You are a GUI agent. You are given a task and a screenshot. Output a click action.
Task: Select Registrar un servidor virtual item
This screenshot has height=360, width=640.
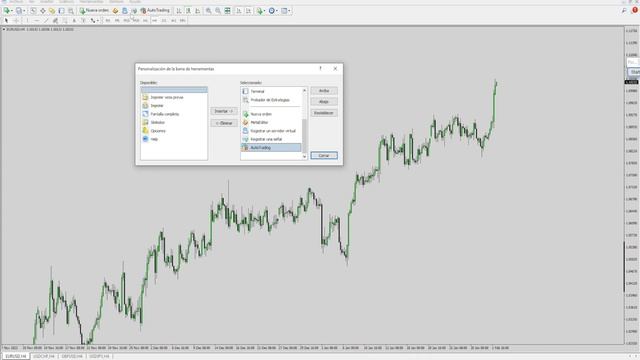(x=271, y=131)
